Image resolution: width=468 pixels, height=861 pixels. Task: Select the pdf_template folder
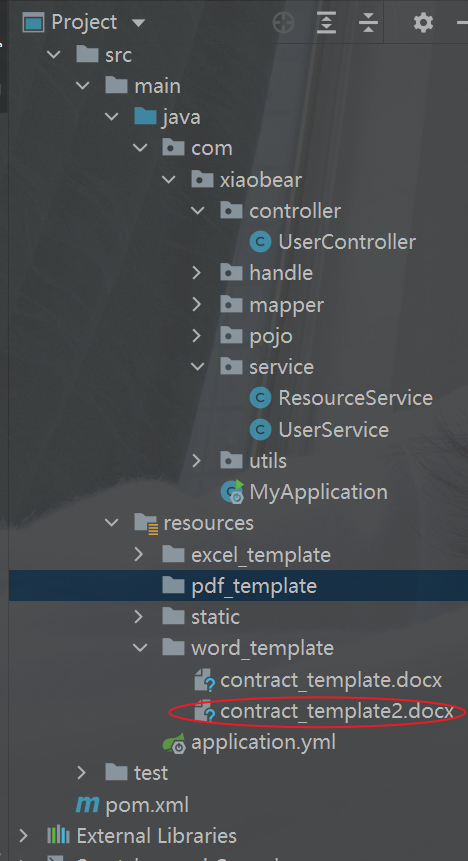point(254,586)
